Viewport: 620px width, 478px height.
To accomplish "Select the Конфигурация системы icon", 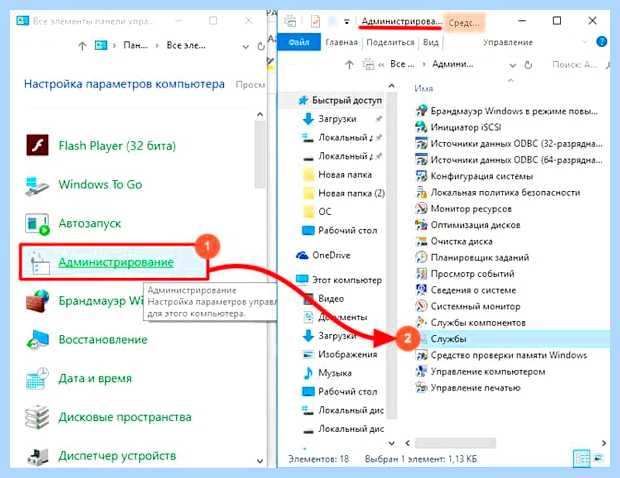I will [x=422, y=176].
